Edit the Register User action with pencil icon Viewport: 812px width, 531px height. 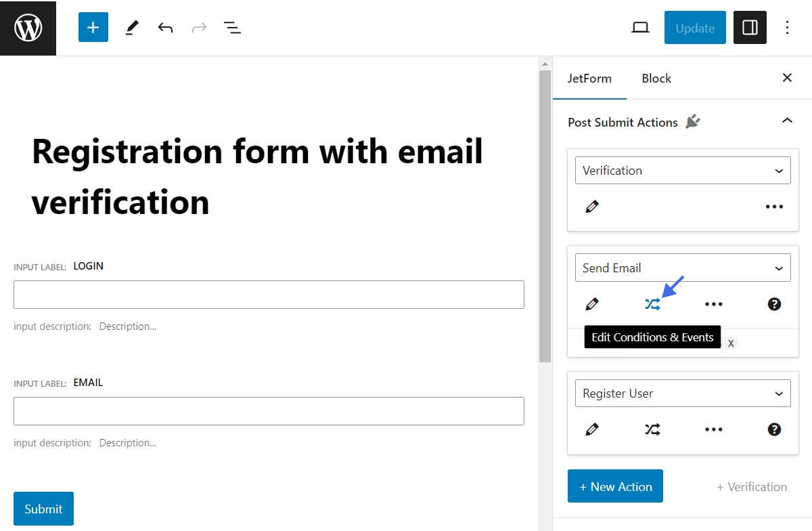pos(592,429)
